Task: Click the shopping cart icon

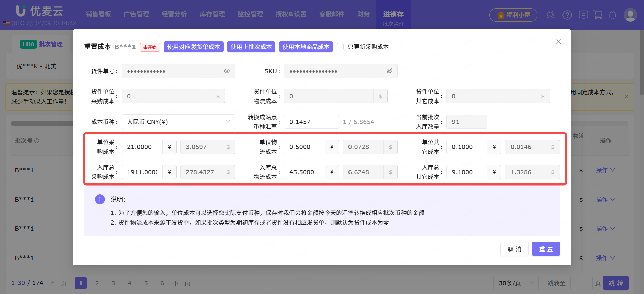Action: coord(598,15)
